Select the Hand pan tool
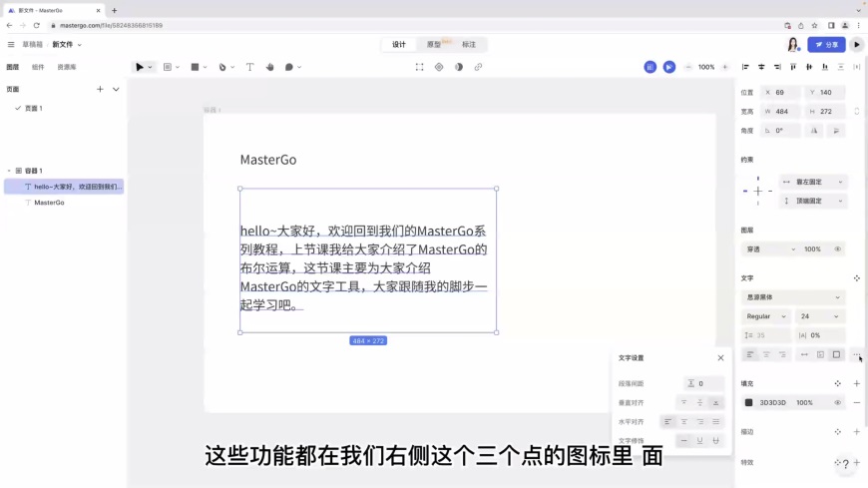Viewport: 868px width, 488px height. (269, 67)
